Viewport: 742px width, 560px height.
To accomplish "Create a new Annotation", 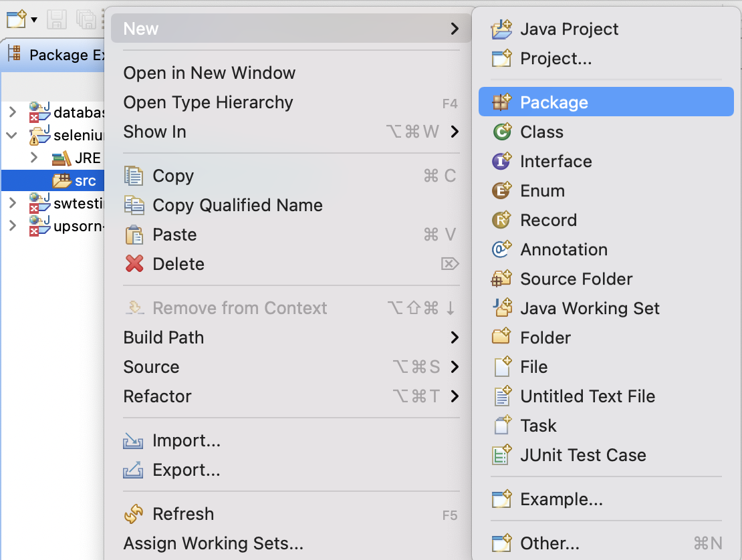I will coord(564,249).
